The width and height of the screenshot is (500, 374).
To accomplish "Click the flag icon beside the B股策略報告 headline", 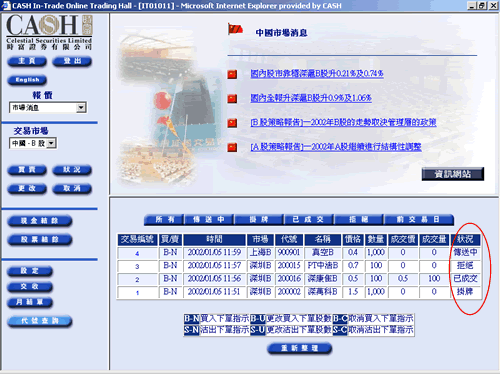I will coord(232,123).
